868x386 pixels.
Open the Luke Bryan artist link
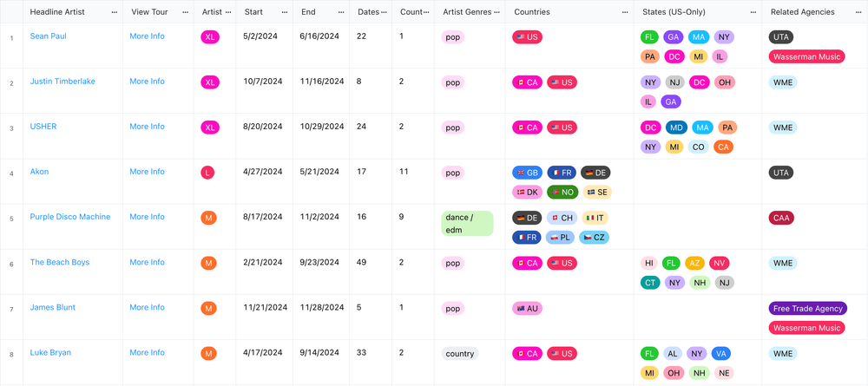[x=50, y=353]
